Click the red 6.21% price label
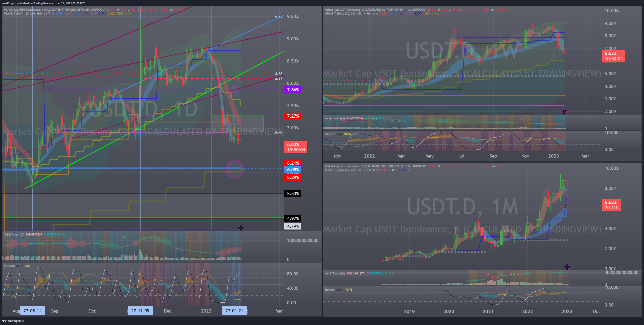Viewport: 644px width, 325px height. pyautogui.click(x=293, y=163)
